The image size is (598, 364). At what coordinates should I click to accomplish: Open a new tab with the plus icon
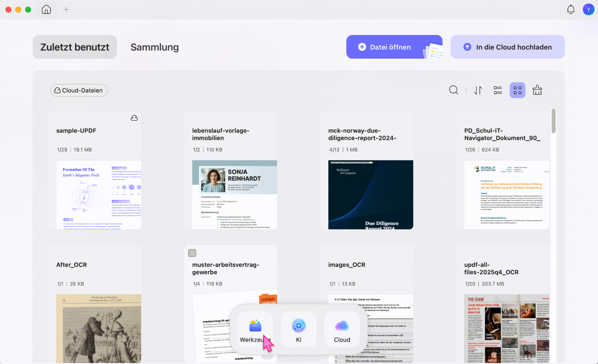tap(66, 9)
